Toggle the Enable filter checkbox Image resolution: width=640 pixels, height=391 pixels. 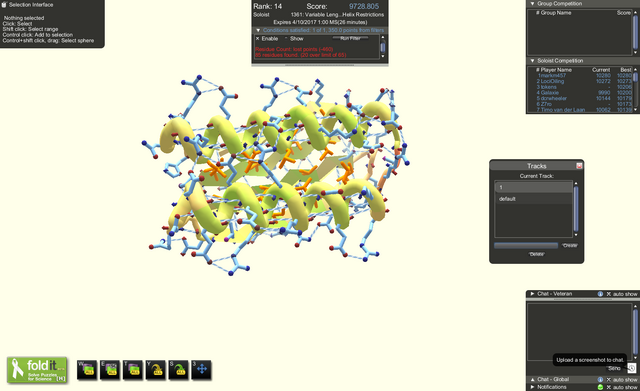pos(258,38)
